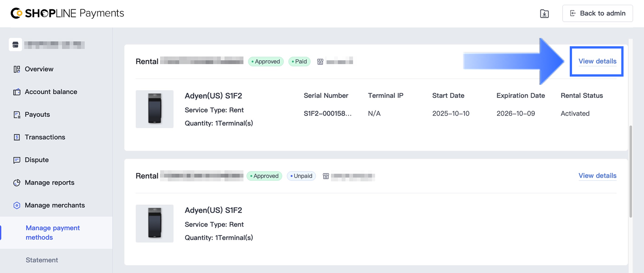This screenshot has height=273, width=644.
Task: Click the vertical page scrollbar
Action: click(630, 171)
